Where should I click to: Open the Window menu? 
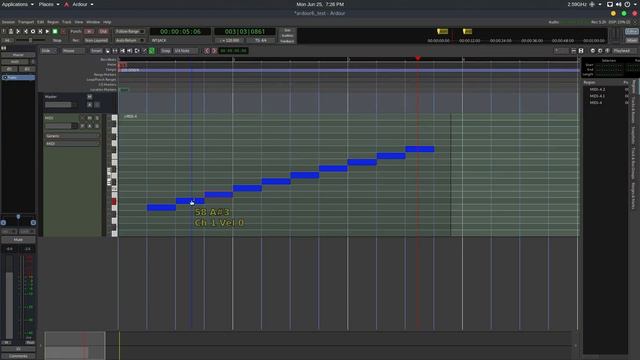(x=93, y=22)
